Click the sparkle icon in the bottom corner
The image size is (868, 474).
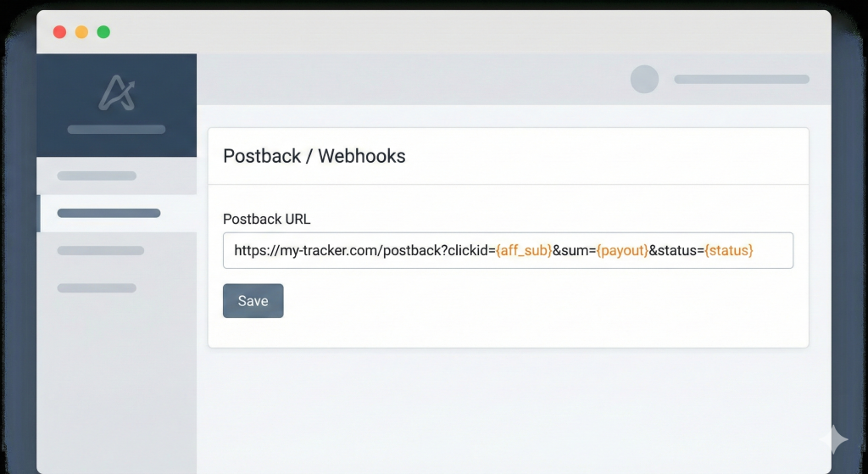833,438
